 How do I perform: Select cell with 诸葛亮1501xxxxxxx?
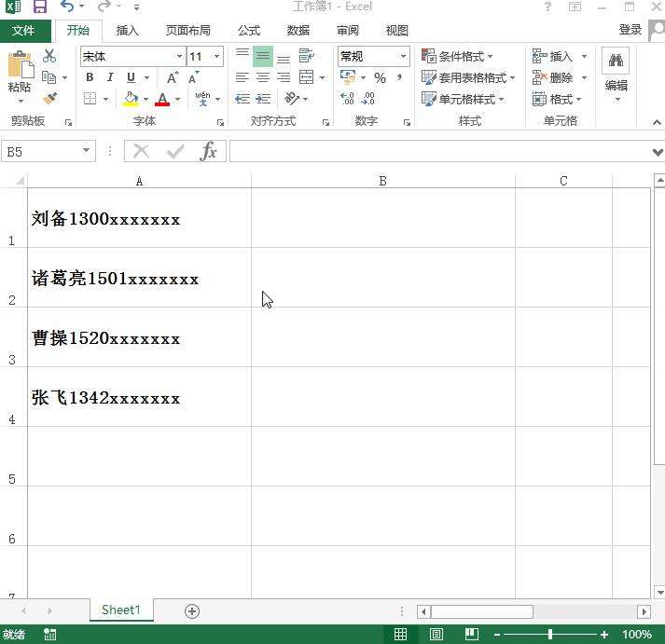click(139, 278)
